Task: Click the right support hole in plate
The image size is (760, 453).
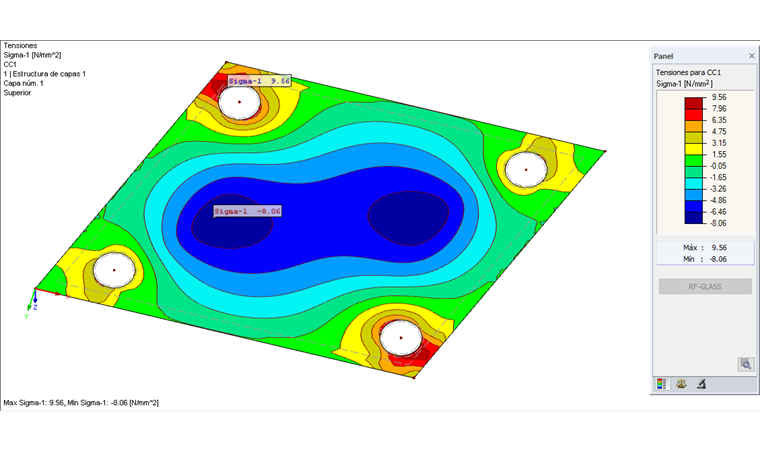Action: click(x=526, y=170)
